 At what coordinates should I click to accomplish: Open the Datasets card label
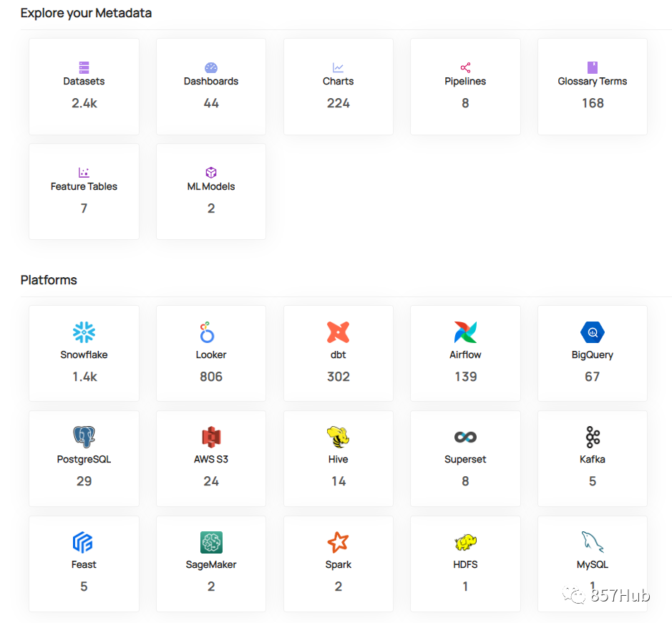click(84, 82)
